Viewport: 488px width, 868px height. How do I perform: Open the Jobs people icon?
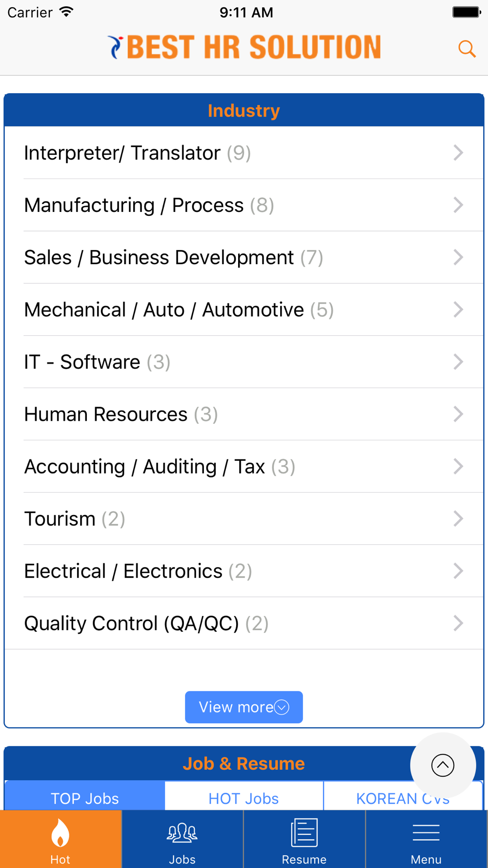pyautogui.click(x=182, y=833)
